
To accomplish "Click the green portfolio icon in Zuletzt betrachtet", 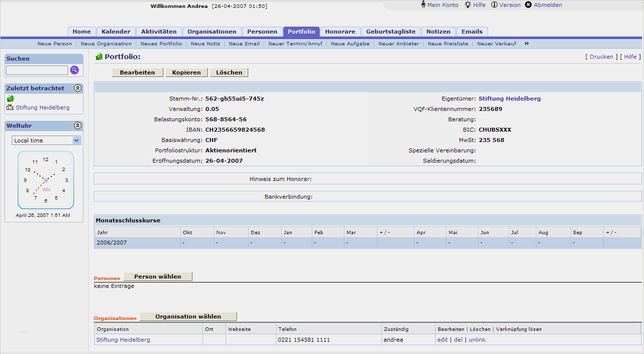I will 10,99.
